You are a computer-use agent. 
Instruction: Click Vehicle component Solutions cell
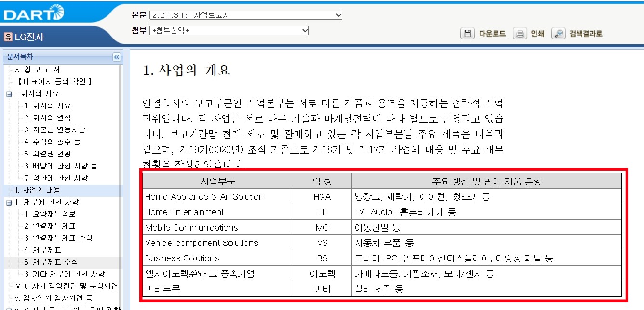coord(218,243)
